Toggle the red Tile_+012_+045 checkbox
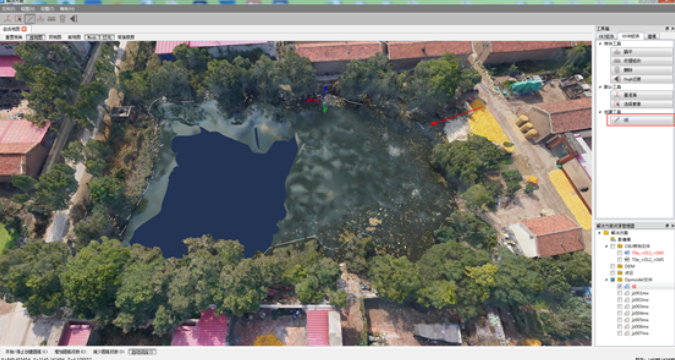The image size is (675, 360). [x=619, y=253]
